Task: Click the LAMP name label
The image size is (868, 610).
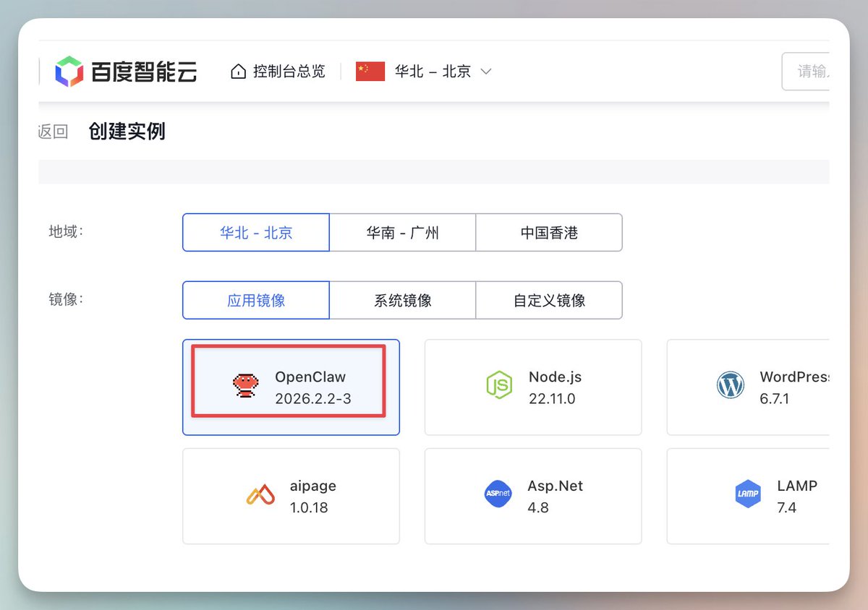Action: [x=797, y=486]
